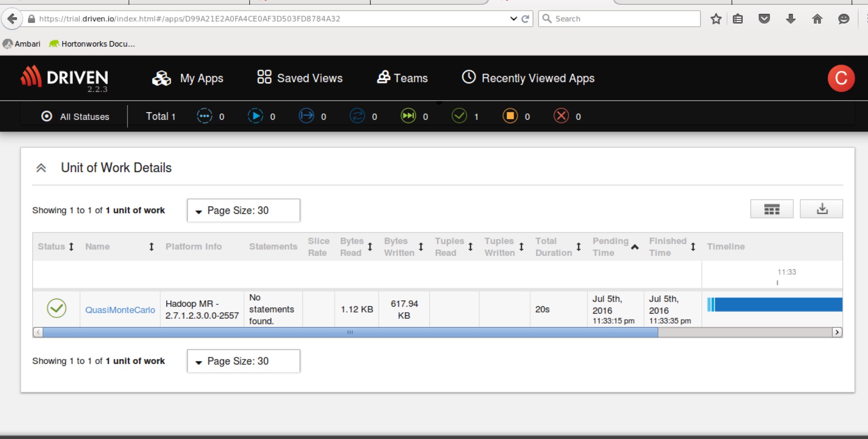The image size is (868, 439).
Task: Collapse the Unit of Work Details section
Action: 41,167
